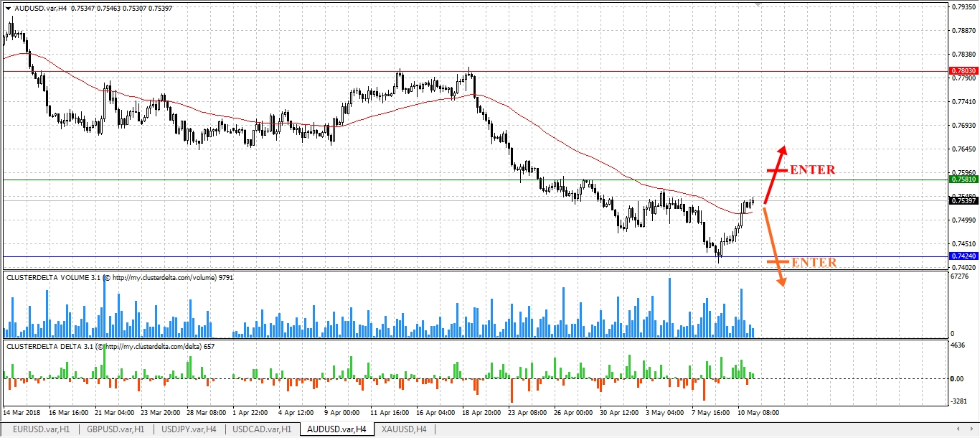Click the 4 Apr 12:00 time label
Image resolution: width=980 pixels, height=438 pixels.
[x=297, y=413]
